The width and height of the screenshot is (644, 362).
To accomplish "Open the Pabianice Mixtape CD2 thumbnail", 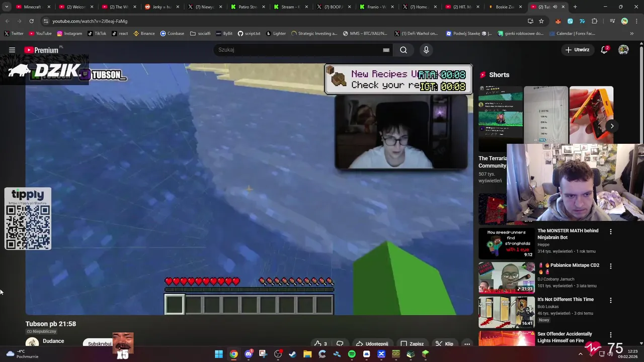I will 507,278.
